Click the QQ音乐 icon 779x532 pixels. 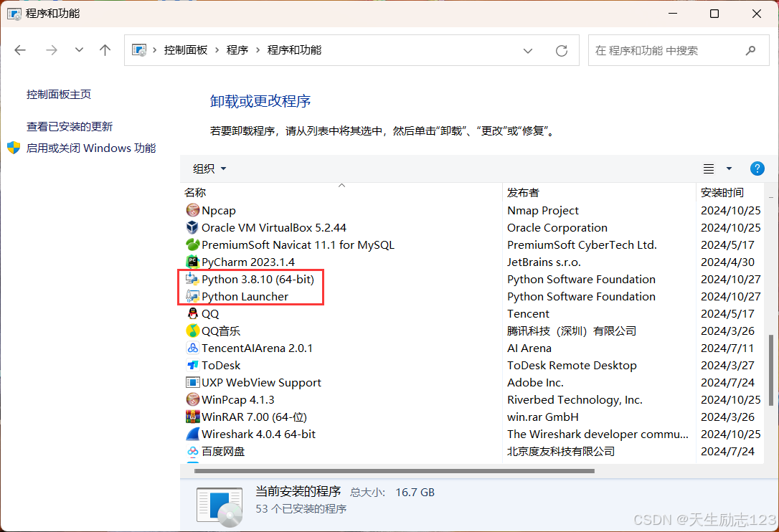pos(192,331)
